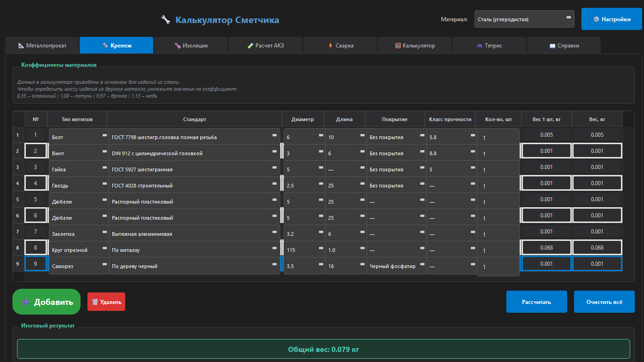Viewport: 644px width, 362px height.
Task: Click the gear icon in Настройки button
Action: click(x=596, y=19)
